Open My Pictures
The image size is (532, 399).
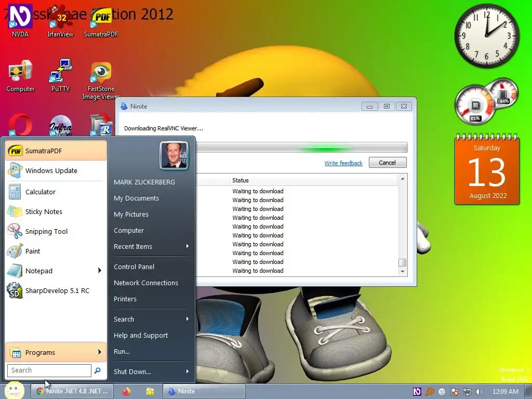click(131, 215)
